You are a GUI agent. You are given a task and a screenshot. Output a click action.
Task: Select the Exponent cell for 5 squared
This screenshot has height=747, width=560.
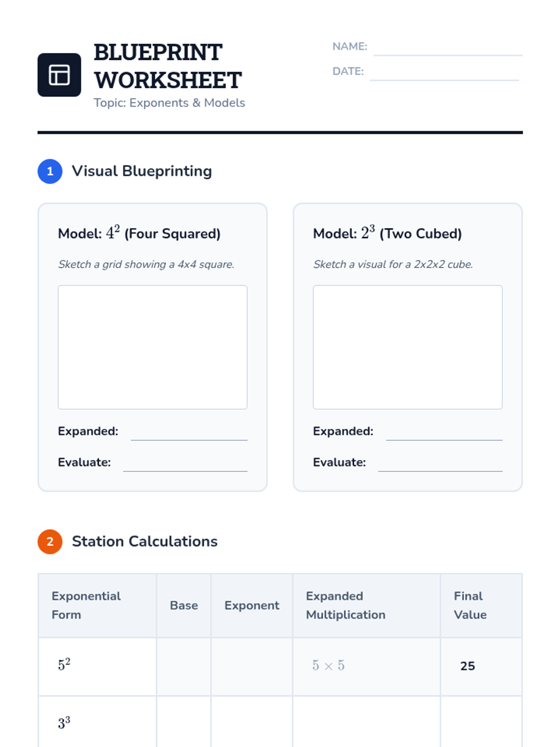pyautogui.click(x=252, y=667)
